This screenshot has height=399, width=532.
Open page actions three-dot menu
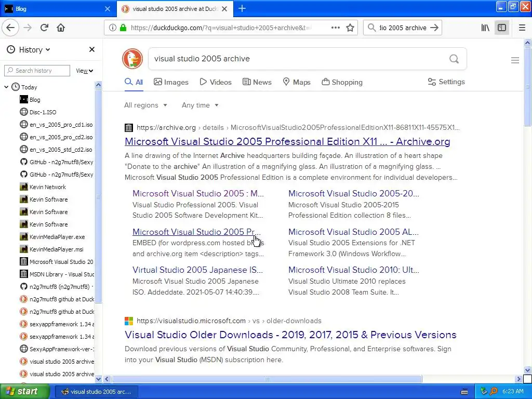[x=335, y=28]
